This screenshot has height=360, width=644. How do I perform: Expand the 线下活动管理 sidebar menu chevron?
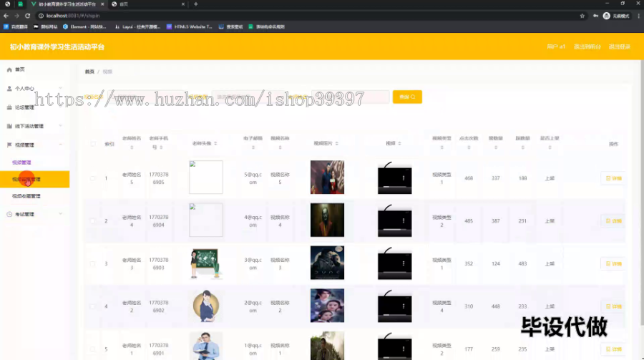tap(61, 126)
